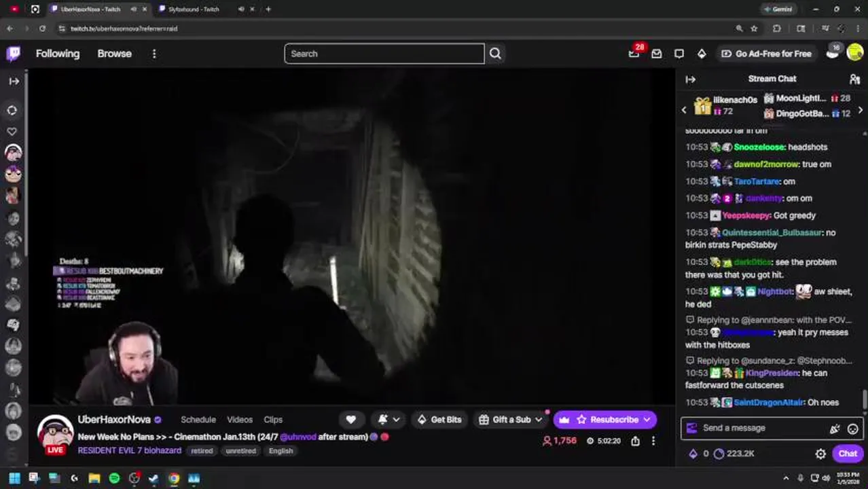Open the browser extensions puzzle icon
The height and width of the screenshot is (489, 868).
777,29
